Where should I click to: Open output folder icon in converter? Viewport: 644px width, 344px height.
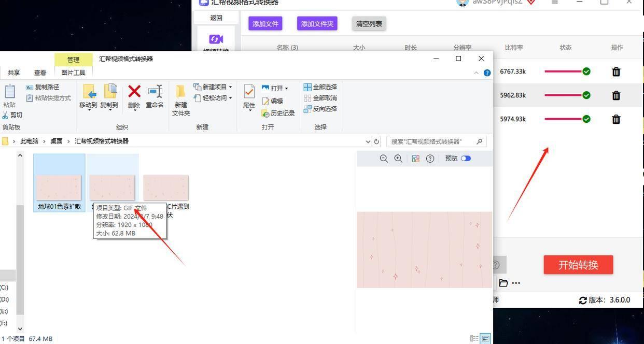[503, 283]
